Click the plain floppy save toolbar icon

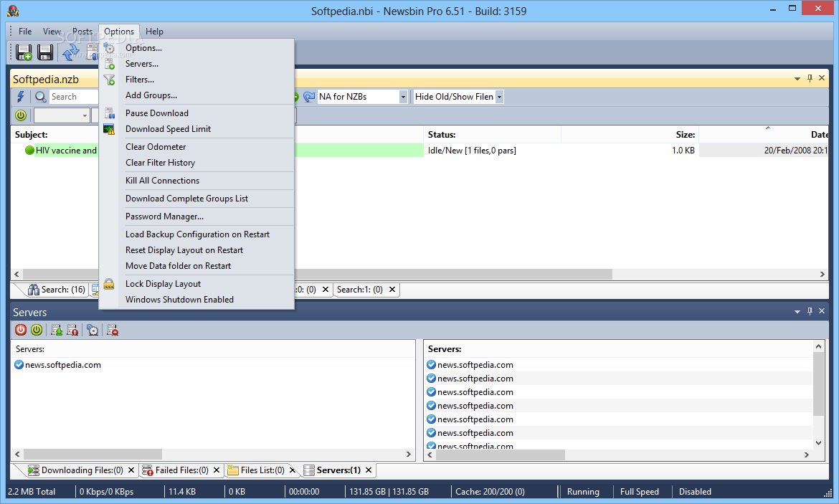point(45,52)
